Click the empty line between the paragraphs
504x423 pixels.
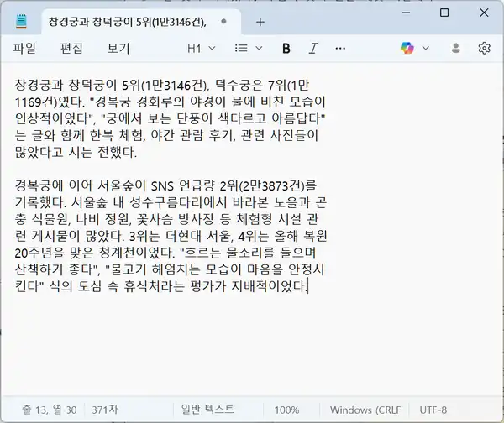click(171, 169)
